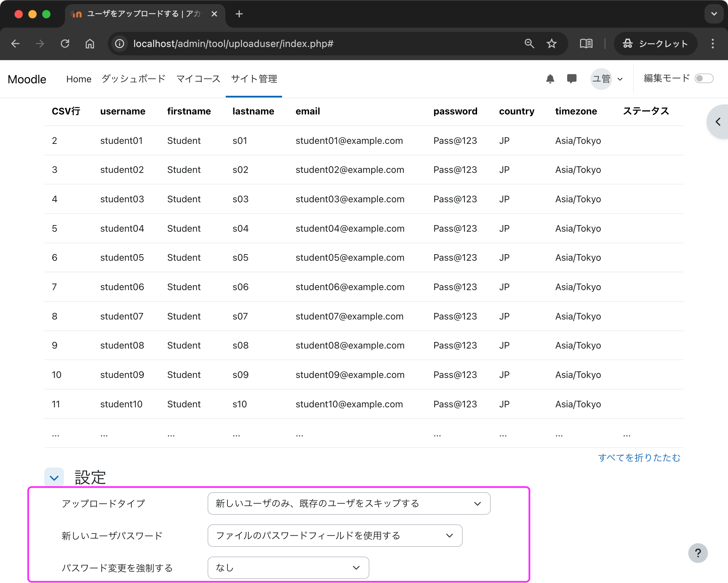Screen dimensions: 728x583
Task: Go to the browser home icon
Action: click(x=90, y=44)
